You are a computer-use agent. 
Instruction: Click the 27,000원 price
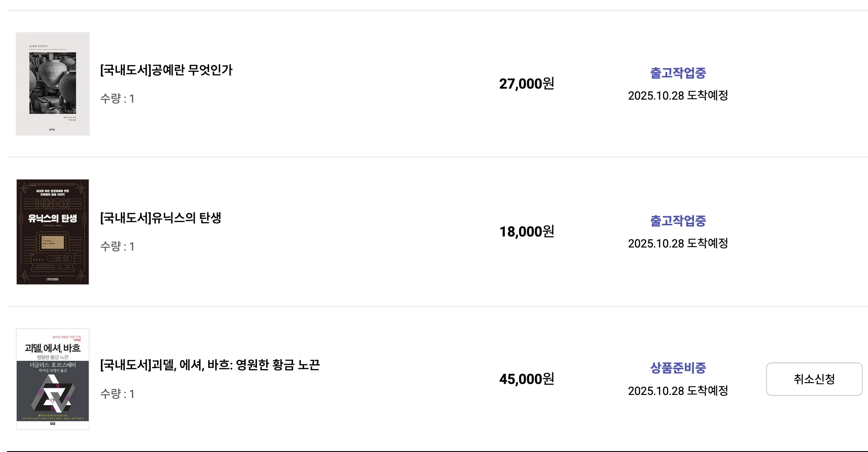pyautogui.click(x=526, y=83)
